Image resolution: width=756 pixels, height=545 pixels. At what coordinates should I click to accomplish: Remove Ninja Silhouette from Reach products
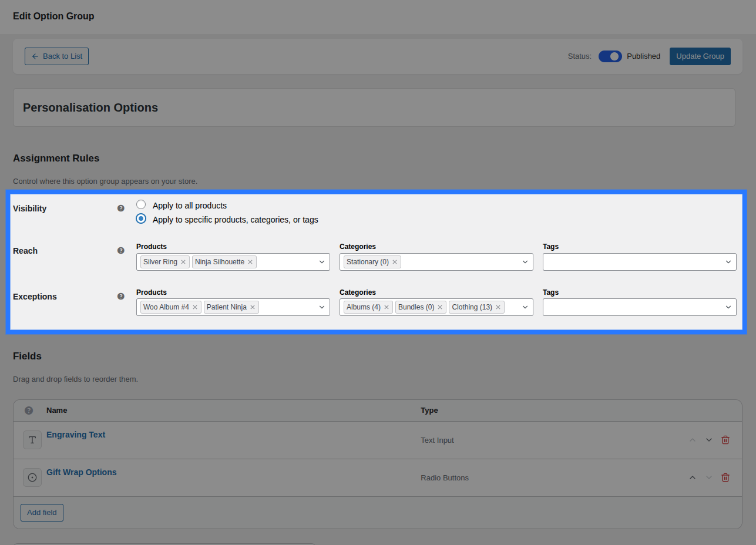[x=250, y=262]
